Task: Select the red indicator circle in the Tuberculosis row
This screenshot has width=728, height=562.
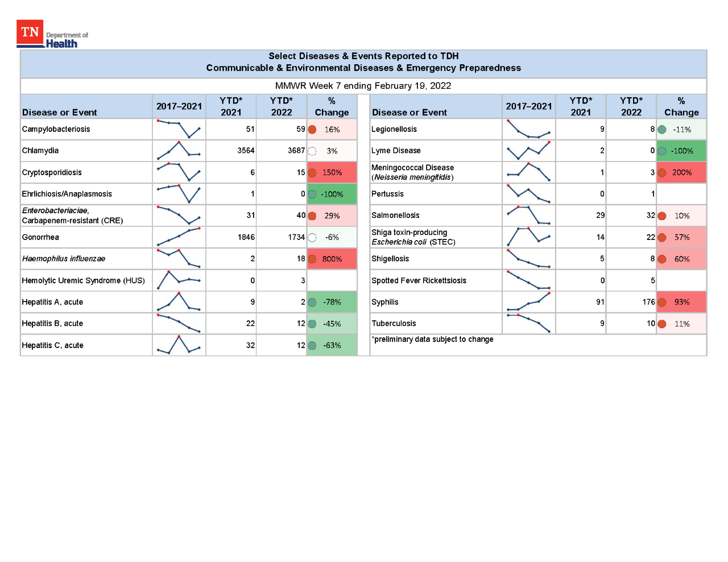Action: (x=662, y=324)
